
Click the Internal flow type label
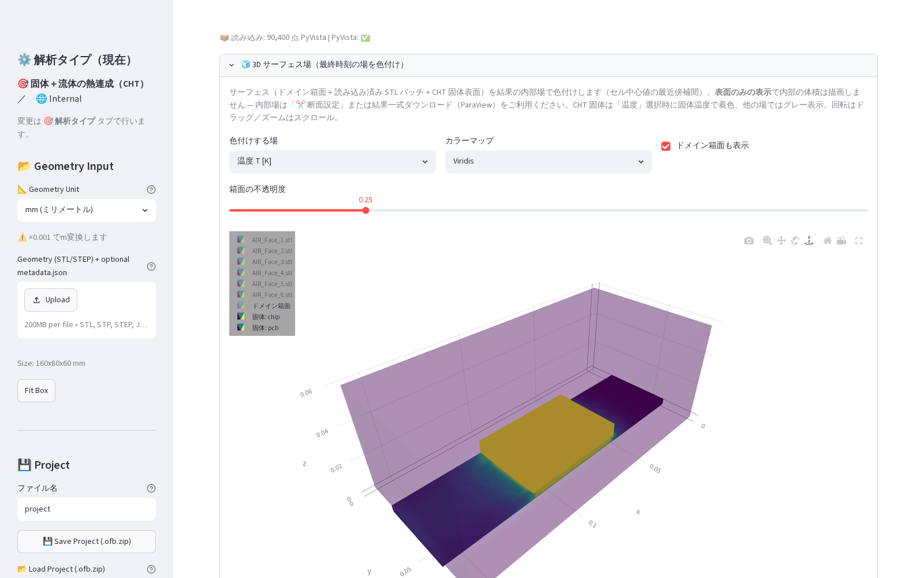(x=59, y=99)
